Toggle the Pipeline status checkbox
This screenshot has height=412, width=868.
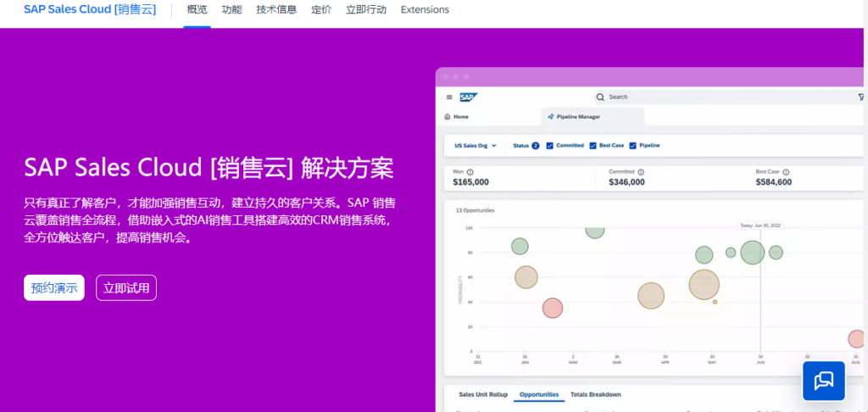(x=632, y=146)
